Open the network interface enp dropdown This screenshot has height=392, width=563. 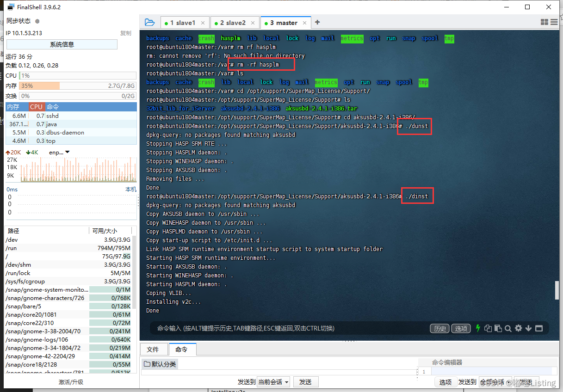point(59,152)
